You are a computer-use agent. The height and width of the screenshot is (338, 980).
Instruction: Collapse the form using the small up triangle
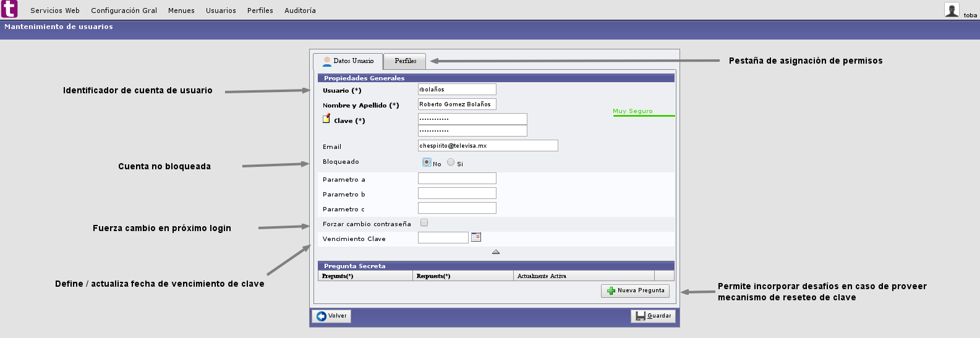[x=496, y=251]
